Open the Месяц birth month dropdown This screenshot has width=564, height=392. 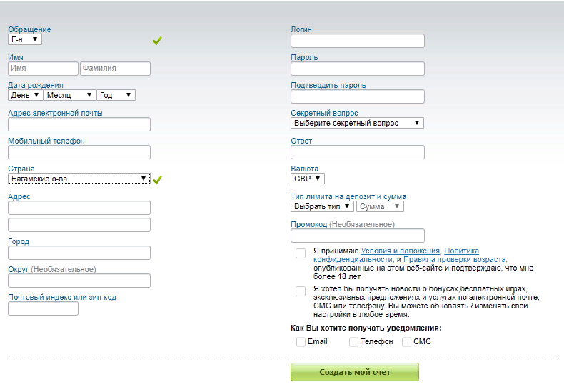point(69,95)
